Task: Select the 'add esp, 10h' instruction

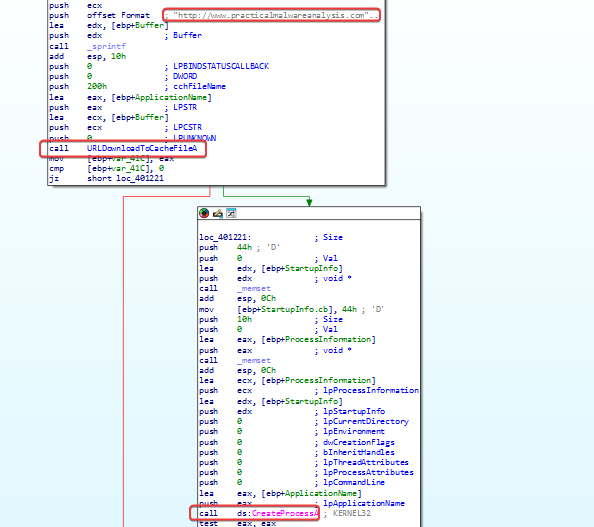Action: 88,56
